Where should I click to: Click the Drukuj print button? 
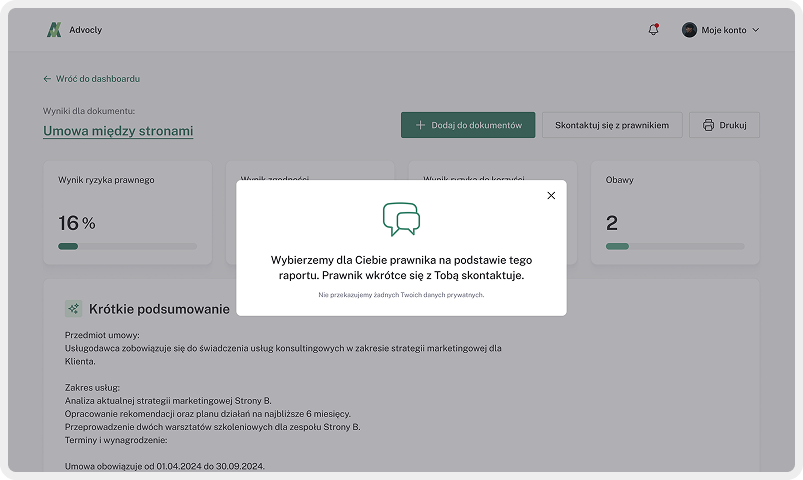(x=724, y=125)
